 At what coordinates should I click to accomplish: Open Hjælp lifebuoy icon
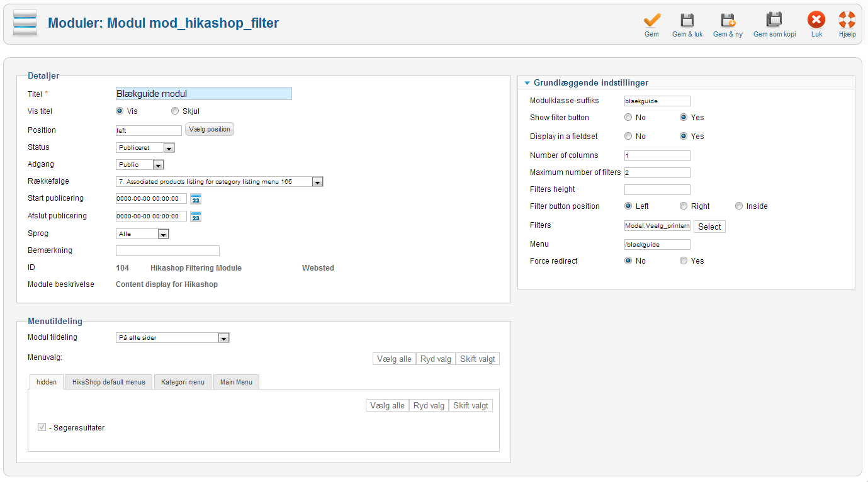click(847, 20)
